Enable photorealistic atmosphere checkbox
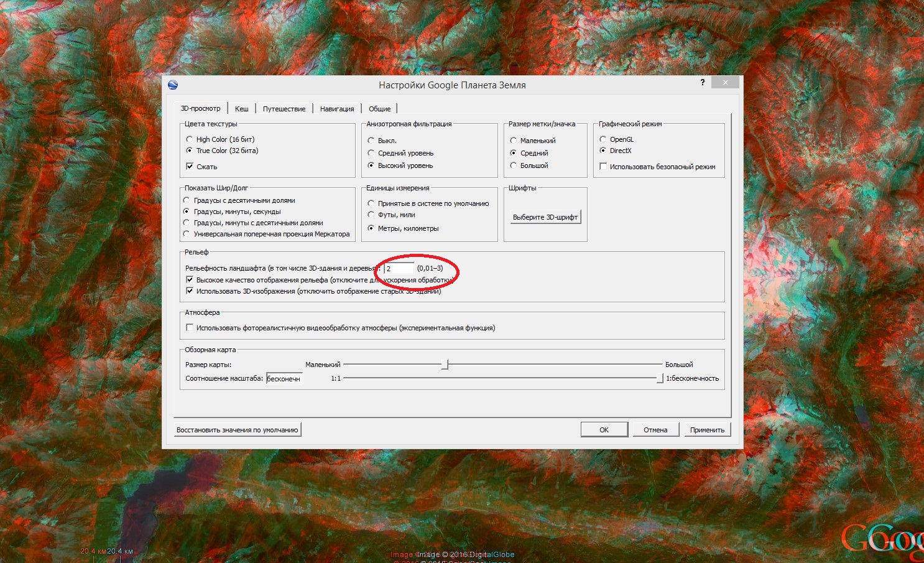The height and width of the screenshot is (563, 924). 190,328
